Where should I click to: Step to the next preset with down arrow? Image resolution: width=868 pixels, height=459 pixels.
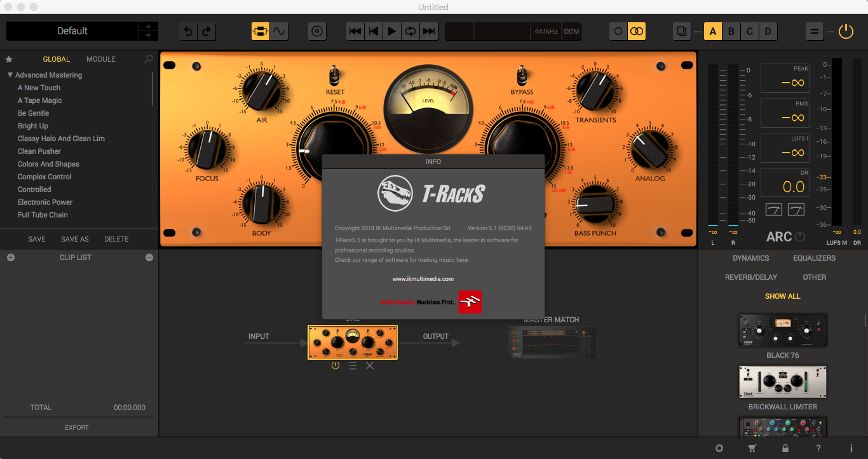point(149,36)
